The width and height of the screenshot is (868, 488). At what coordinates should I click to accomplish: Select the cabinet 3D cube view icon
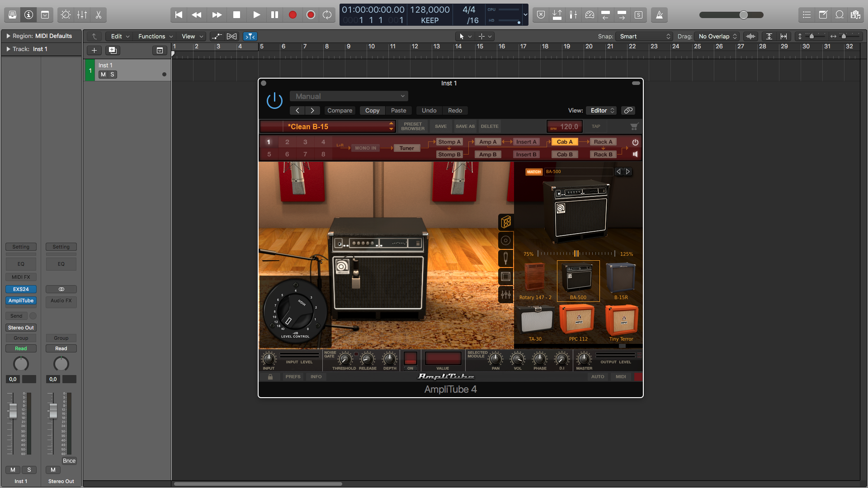pyautogui.click(x=505, y=222)
